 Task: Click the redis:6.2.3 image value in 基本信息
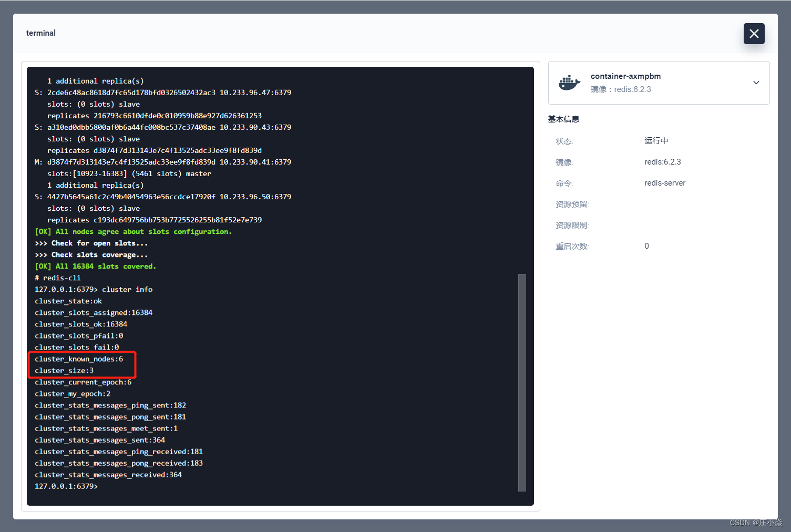pyautogui.click(x=663, y=162)
